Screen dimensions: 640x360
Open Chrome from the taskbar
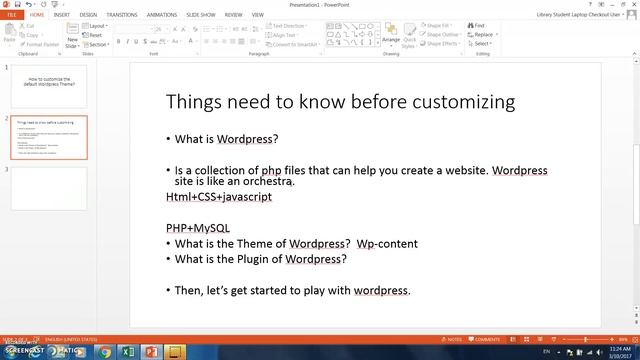(104, 352)
